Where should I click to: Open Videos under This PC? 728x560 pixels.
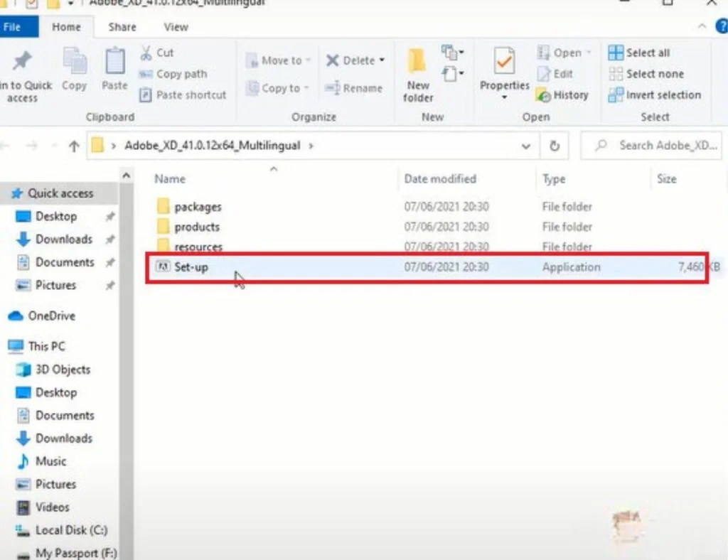tap(52, 507)
